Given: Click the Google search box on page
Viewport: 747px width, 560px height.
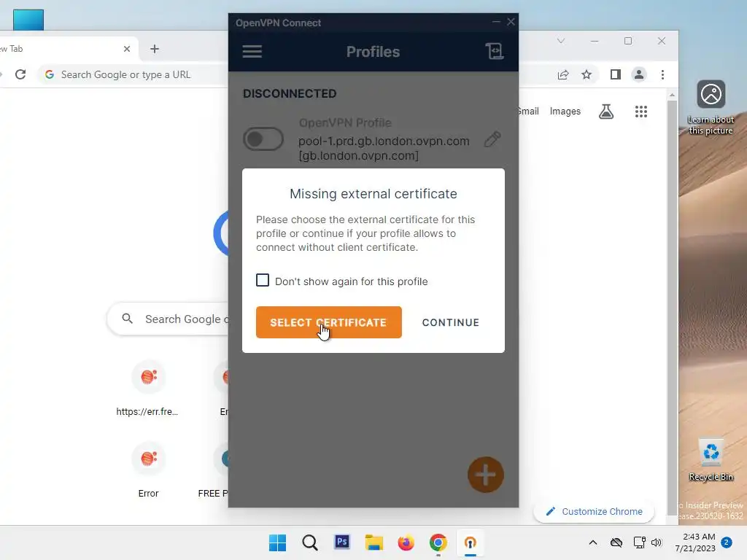Looking at the screenshot, I should coord(169,319).
